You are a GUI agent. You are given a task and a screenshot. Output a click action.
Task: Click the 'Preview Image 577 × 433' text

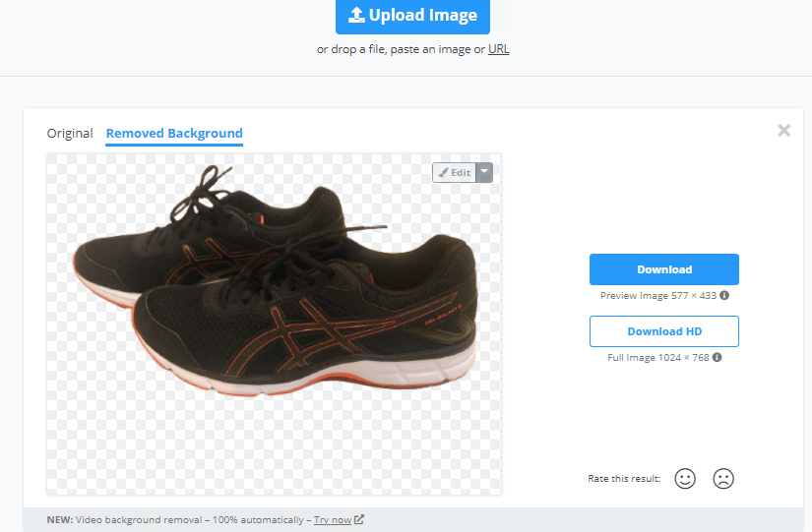pyautogui.click(x=658, y=295)
